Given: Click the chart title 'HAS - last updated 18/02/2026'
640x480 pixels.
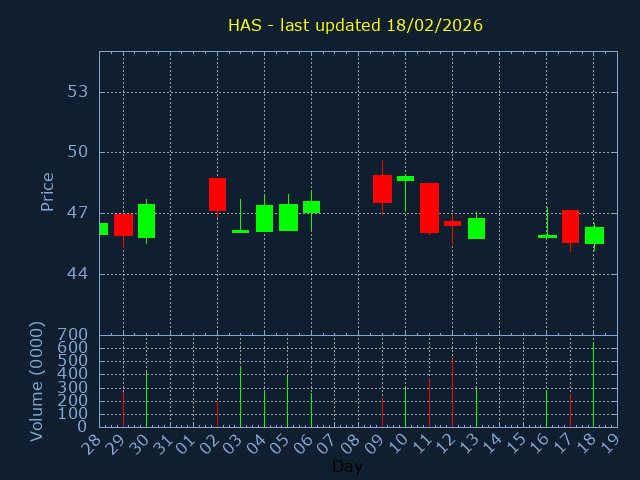Looking at the screenshot, I should coord(355,25).
